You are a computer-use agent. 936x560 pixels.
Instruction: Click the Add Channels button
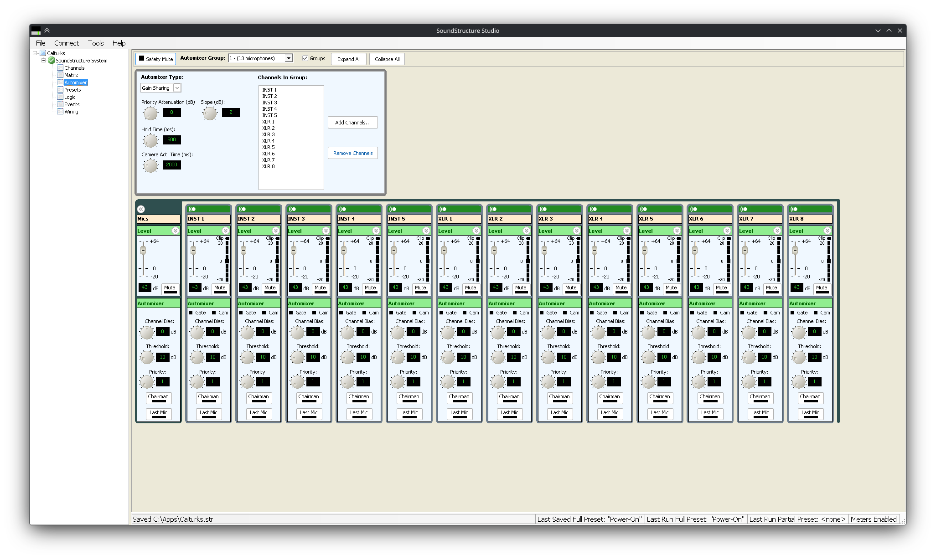(x=352, y=123)
